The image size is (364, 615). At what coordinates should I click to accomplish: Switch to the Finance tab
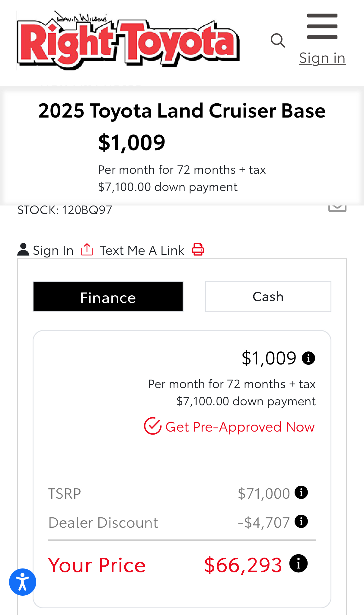tap(108, 296)
